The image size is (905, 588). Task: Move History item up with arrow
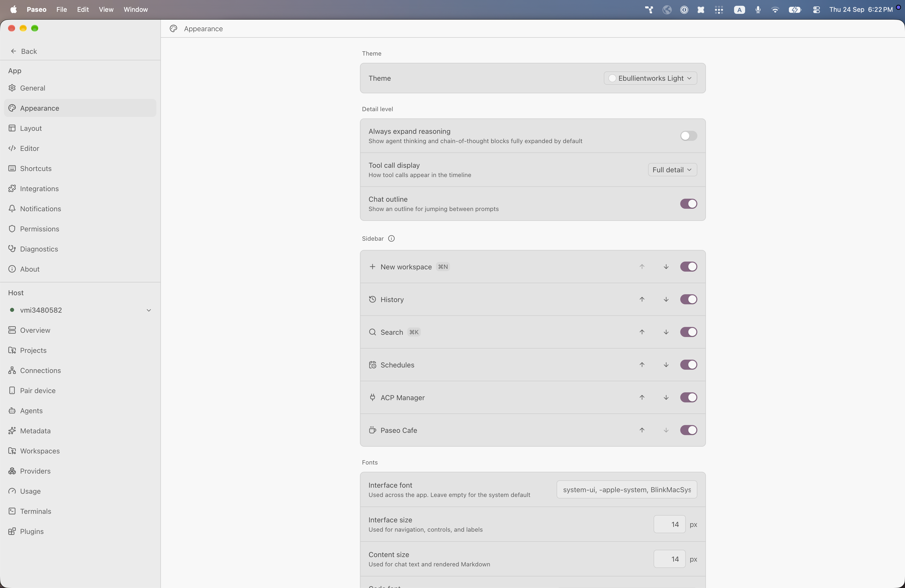click(x=642, y=299)
